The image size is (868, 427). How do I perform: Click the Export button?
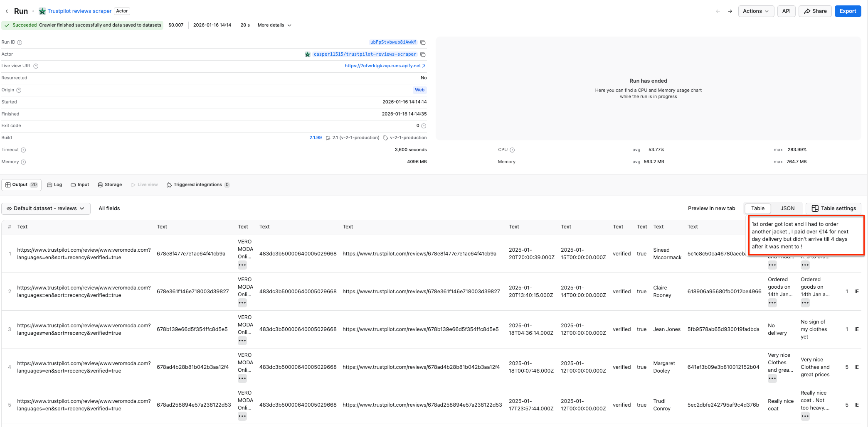tap(848, 11)
